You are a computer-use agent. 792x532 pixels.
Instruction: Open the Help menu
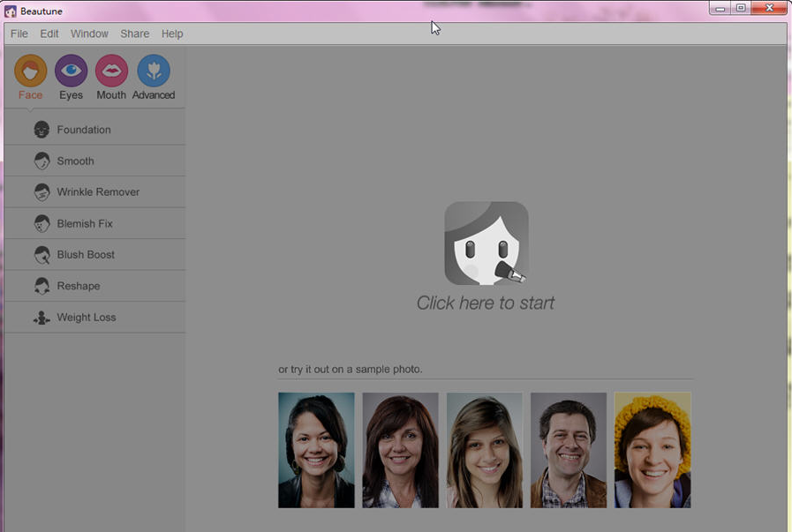tap(172, 34)
